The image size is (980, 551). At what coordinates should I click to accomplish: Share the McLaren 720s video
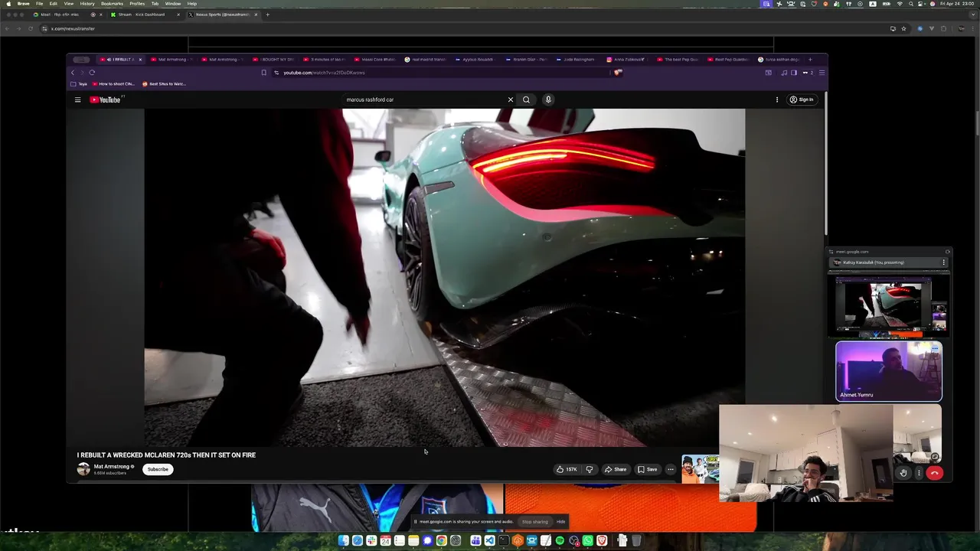(616, 469)
